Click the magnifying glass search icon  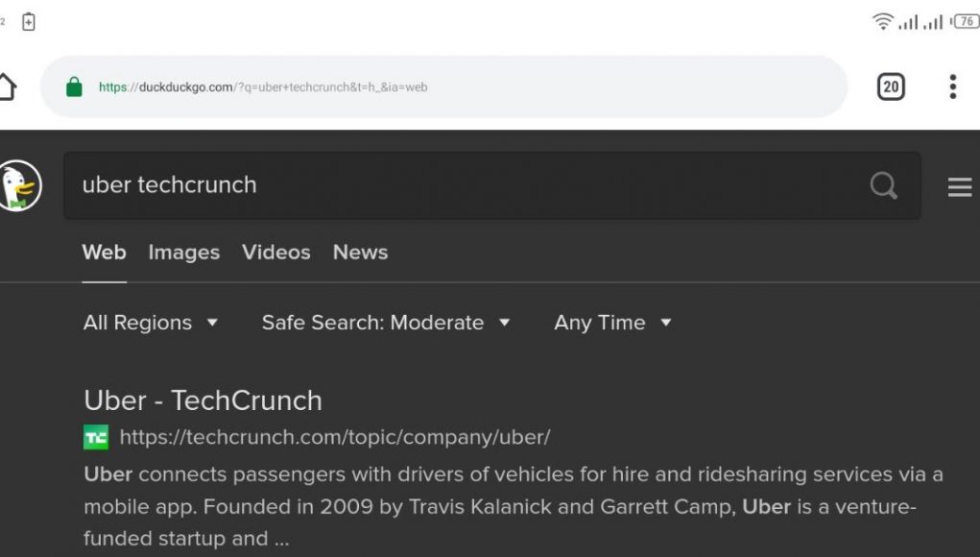883,185
